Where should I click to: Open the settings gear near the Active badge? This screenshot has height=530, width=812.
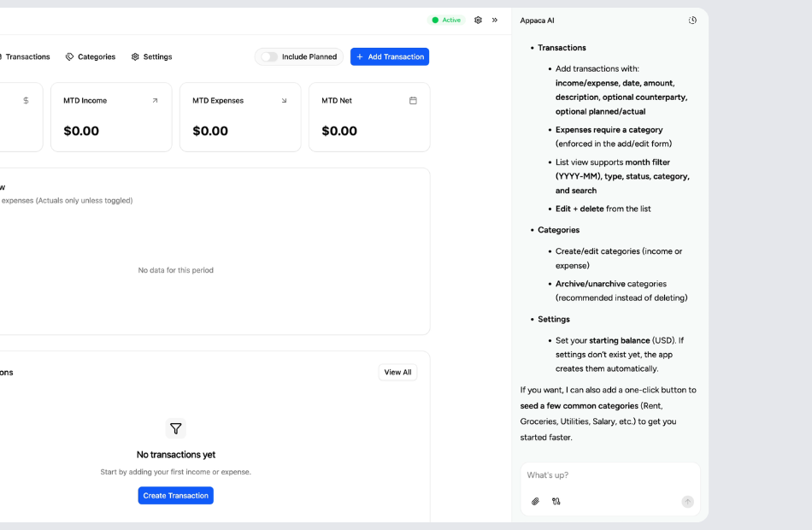478,20
